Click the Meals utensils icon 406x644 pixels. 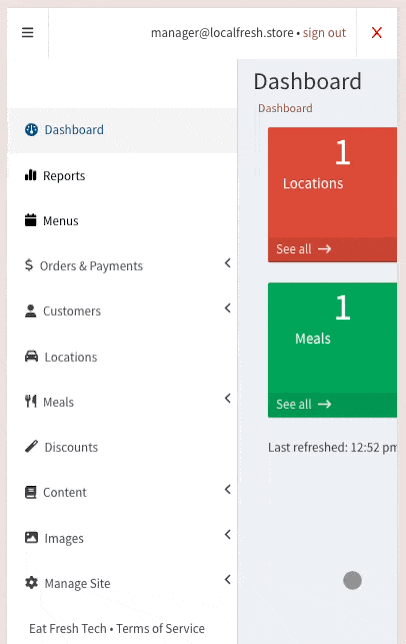[x=30, y=401]
